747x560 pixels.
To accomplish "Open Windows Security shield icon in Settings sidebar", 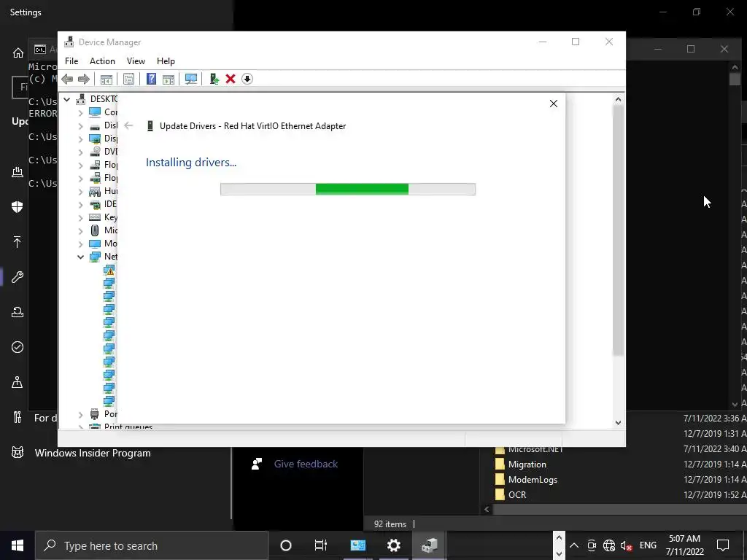I will coord(18,206).
